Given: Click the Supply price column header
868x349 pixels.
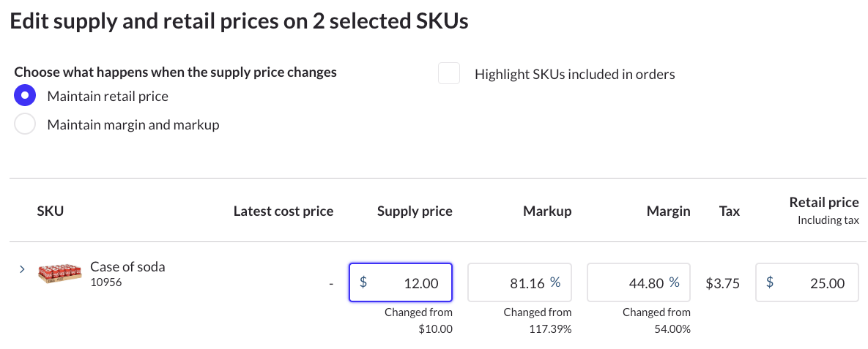Looking at the screenshot, I should [415, 211].
